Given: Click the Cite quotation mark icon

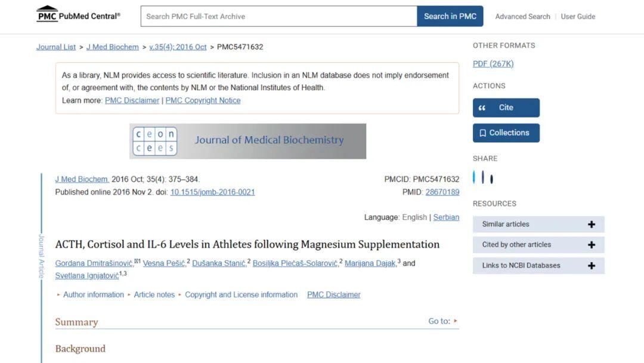Looking at the screenshot, I should (x=483, y=108).
